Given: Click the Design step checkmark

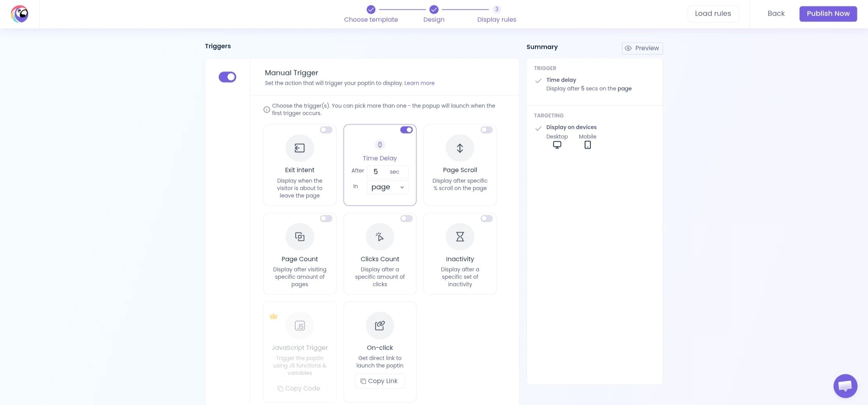Looking at the screenshot, I should pyautogui.click(x=434, y=9).
